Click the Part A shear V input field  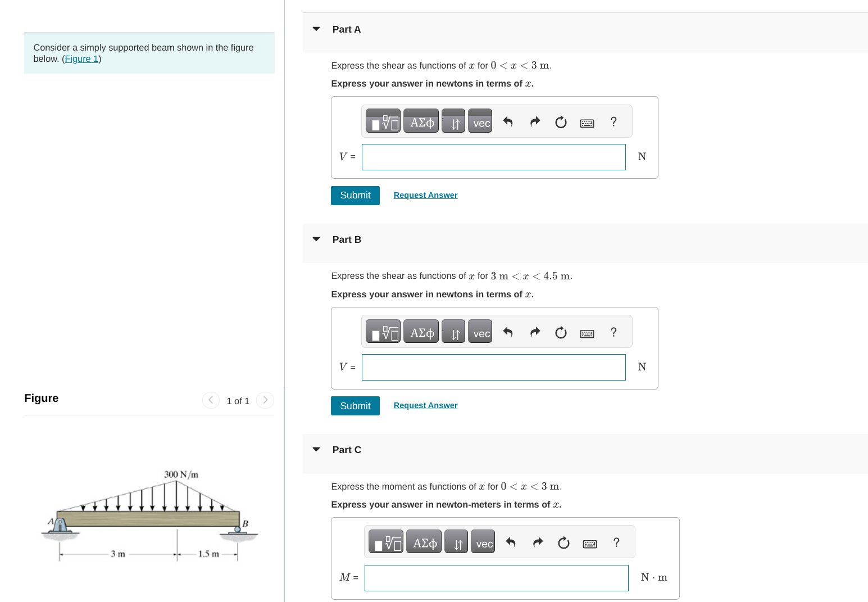coord(493,157)
